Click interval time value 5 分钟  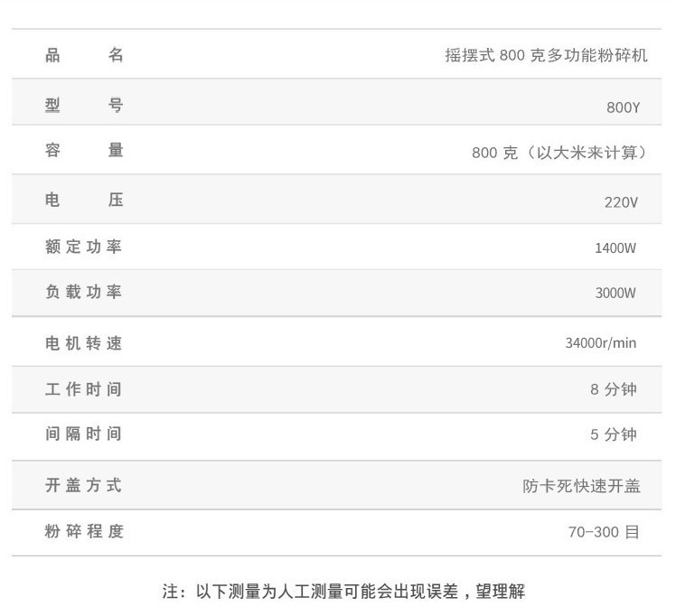(x=614, y=434)
